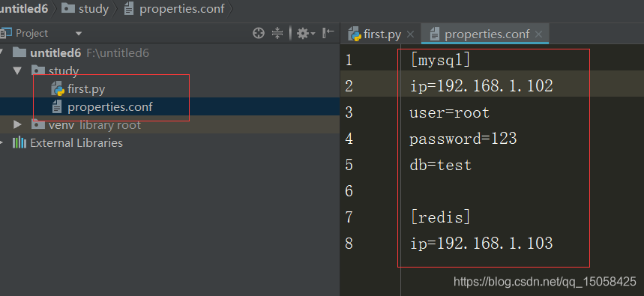Viewport: 644px width, 296px height.
Task: Select the untitled6 root folder
Action: (55, 53)
